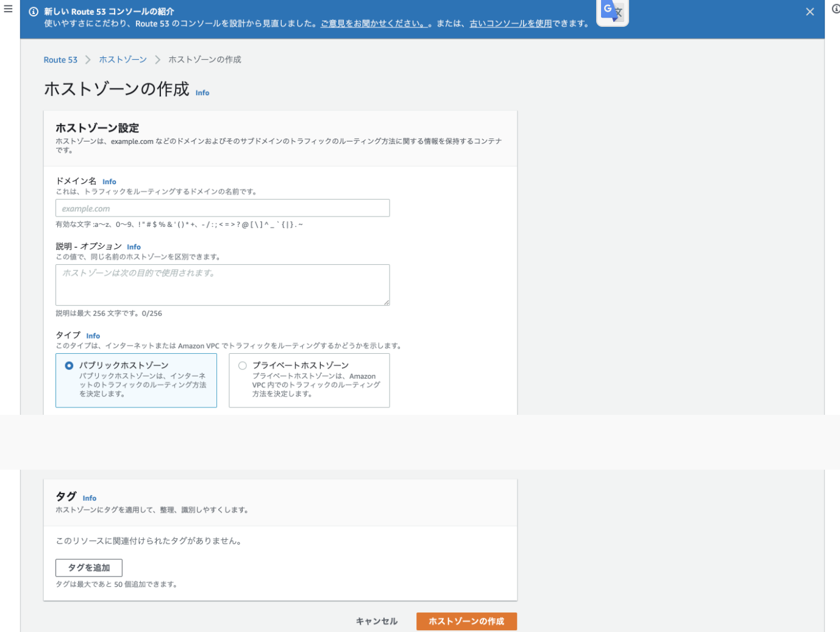The image size is (840, 632).
Task: Switch back via 古いコンソールを使用 link
Action: tap(510, 24)
